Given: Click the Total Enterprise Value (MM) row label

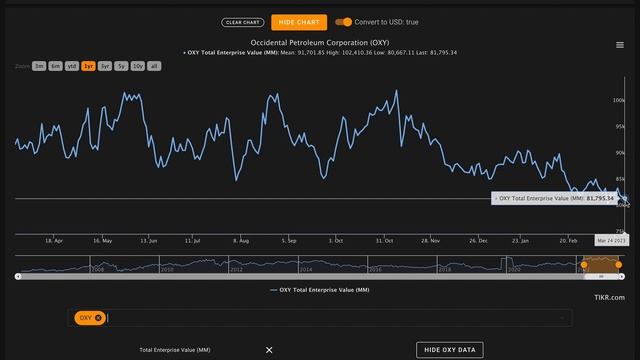Looking at the screenshot, I should coord(175,350).
